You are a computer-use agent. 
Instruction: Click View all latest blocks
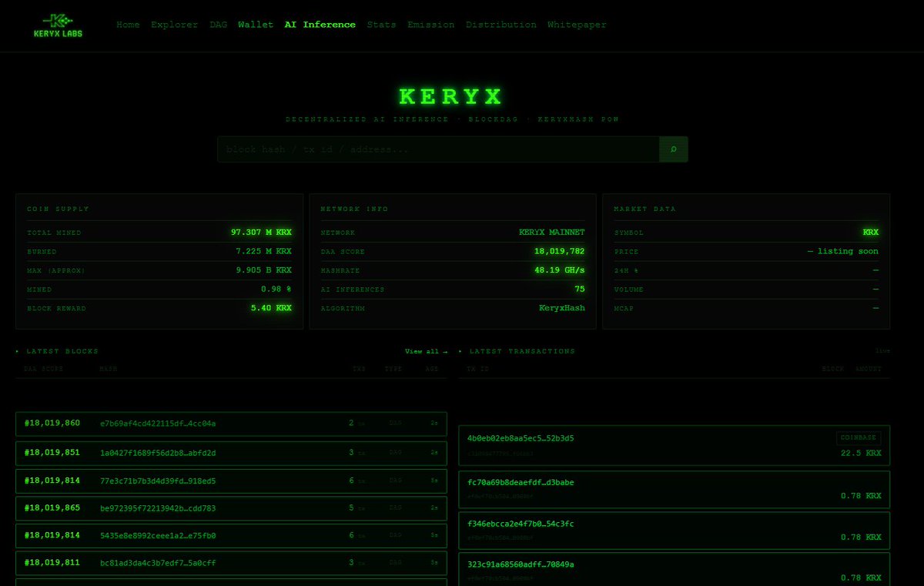(426, 351)
